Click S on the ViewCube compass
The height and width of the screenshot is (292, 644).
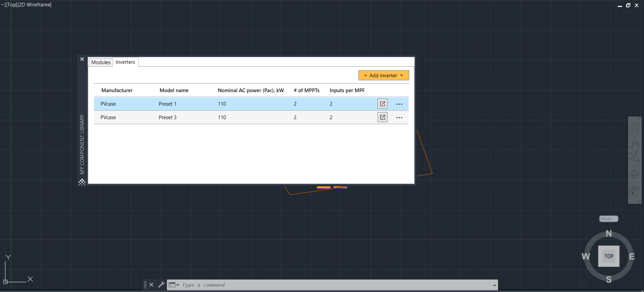(x=609, y=280)
